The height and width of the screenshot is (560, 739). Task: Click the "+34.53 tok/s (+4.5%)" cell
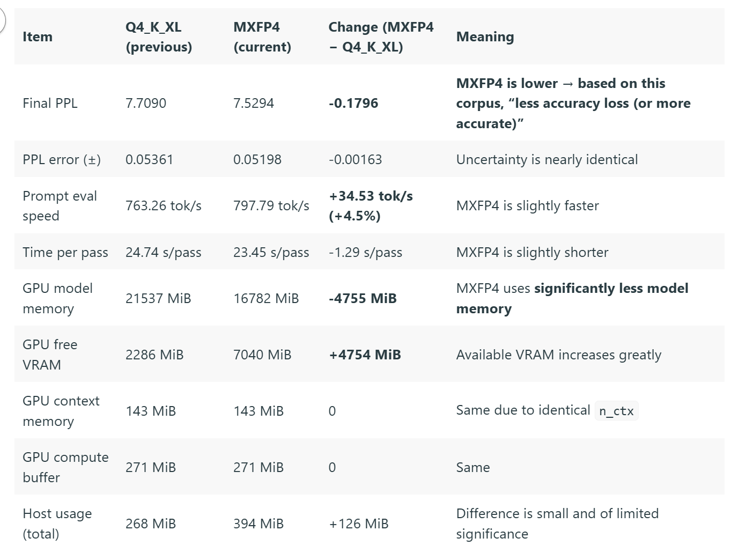click(x=371, y=206)
